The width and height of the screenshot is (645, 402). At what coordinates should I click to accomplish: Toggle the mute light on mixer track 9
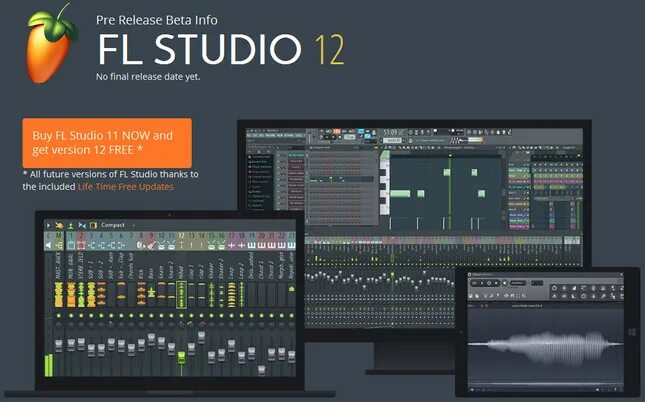point(151,316)
